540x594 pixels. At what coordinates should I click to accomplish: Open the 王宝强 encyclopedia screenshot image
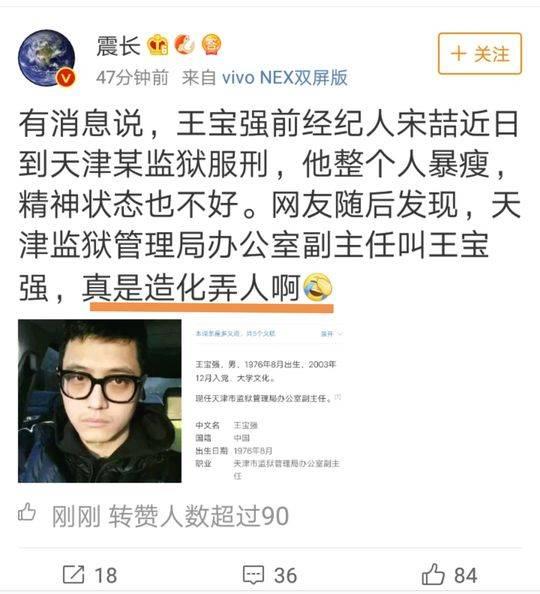269,401
